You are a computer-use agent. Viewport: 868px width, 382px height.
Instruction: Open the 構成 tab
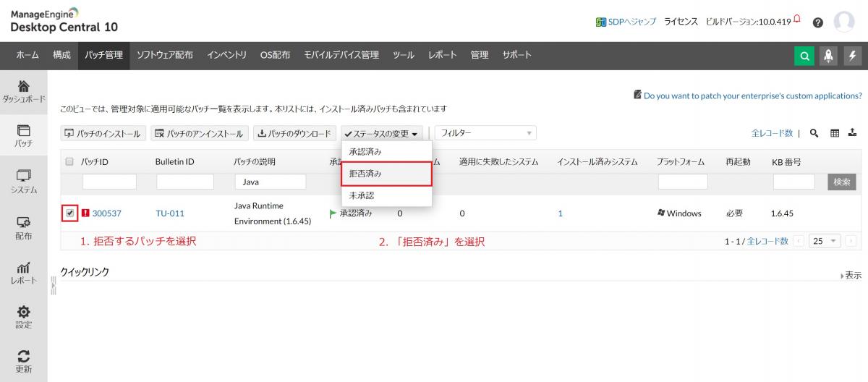(x=62, y=56)
